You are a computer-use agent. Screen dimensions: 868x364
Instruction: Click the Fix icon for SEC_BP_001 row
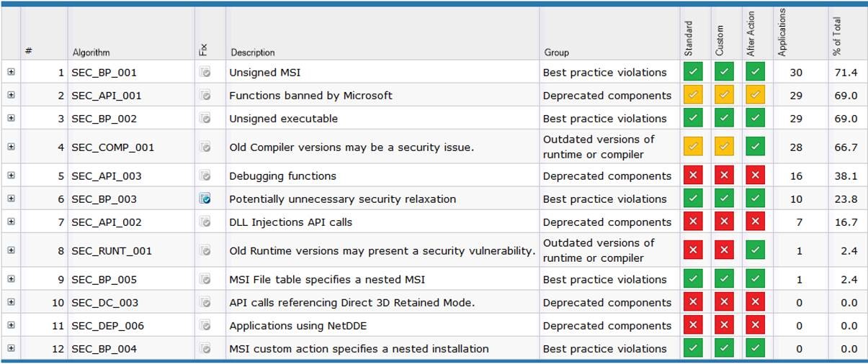click(x=205, y=73)
